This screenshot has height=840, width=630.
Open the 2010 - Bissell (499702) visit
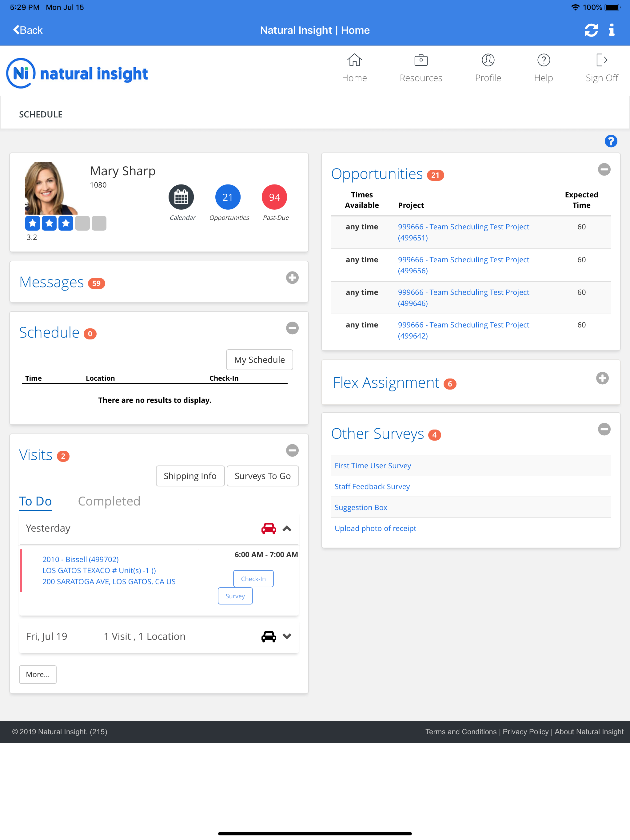[81, 559]
